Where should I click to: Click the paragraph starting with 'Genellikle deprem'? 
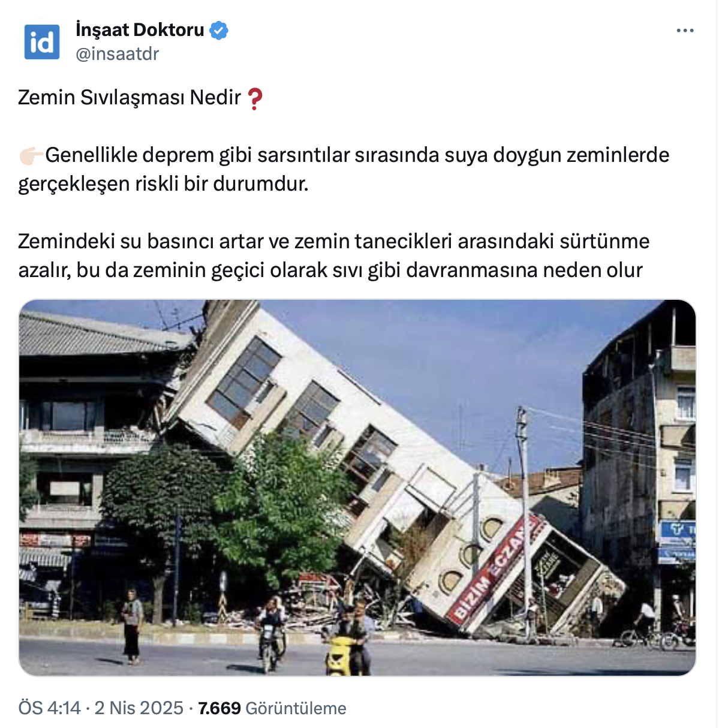click(344, 169)
